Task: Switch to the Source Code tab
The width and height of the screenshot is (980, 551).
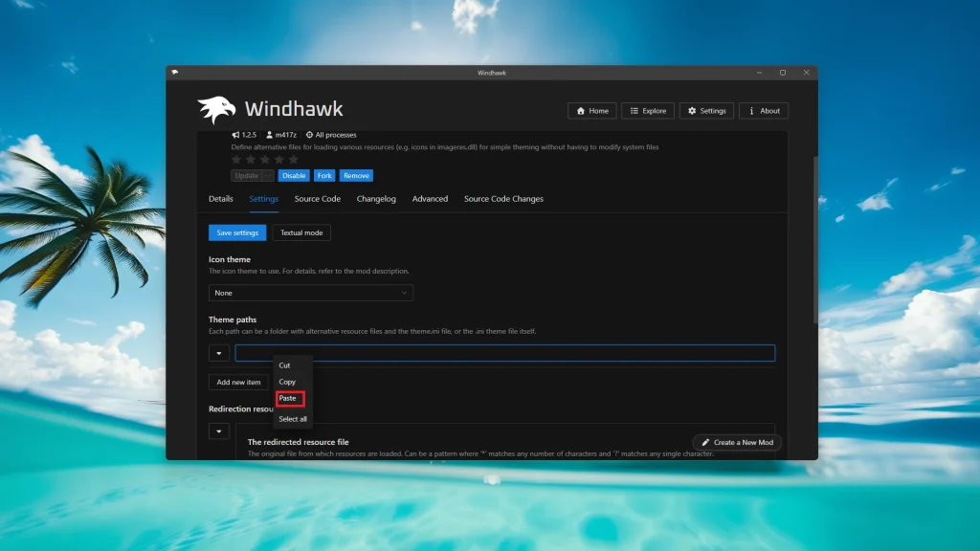Action: click(x=317, y=199)
